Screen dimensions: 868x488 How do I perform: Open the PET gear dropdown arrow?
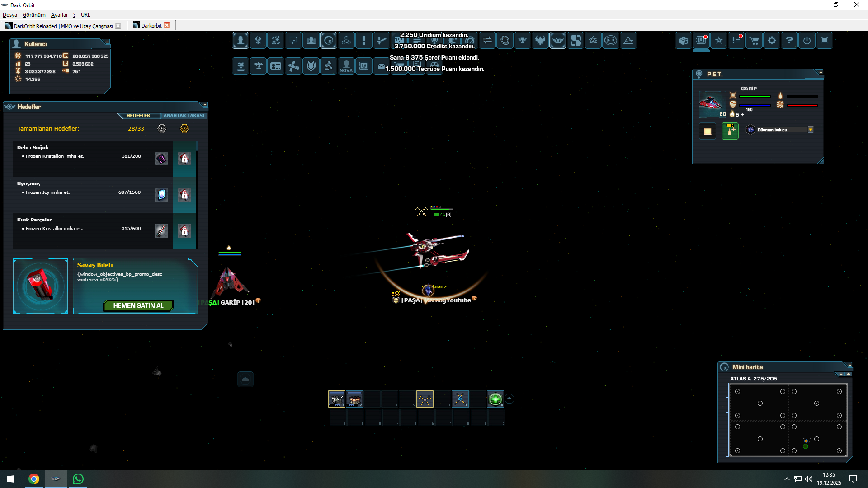coord(811,130)
